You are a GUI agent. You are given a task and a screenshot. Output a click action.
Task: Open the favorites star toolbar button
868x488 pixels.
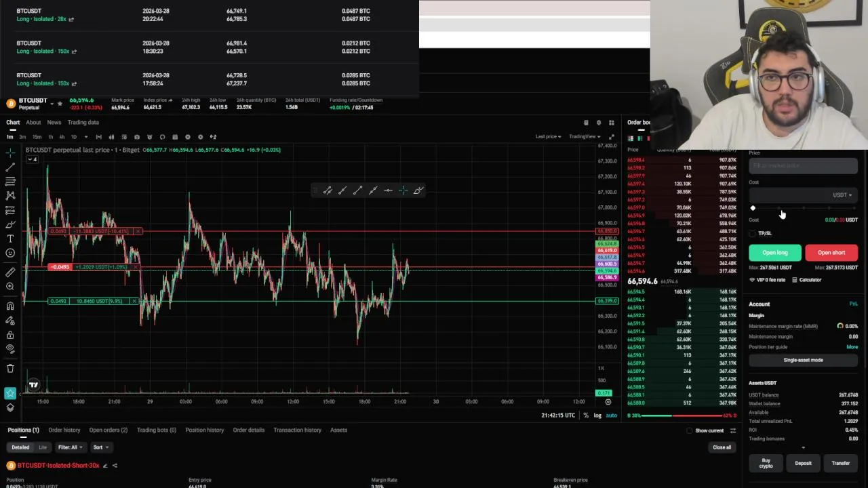(10, 393)
